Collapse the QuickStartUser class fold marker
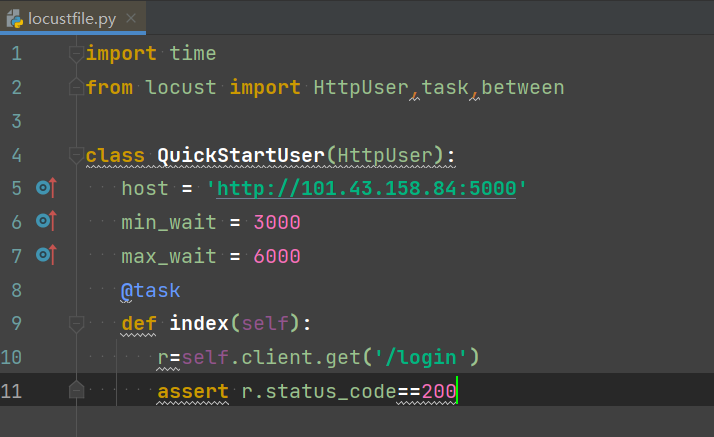The image size is (714, 437). tap(74, 155)
